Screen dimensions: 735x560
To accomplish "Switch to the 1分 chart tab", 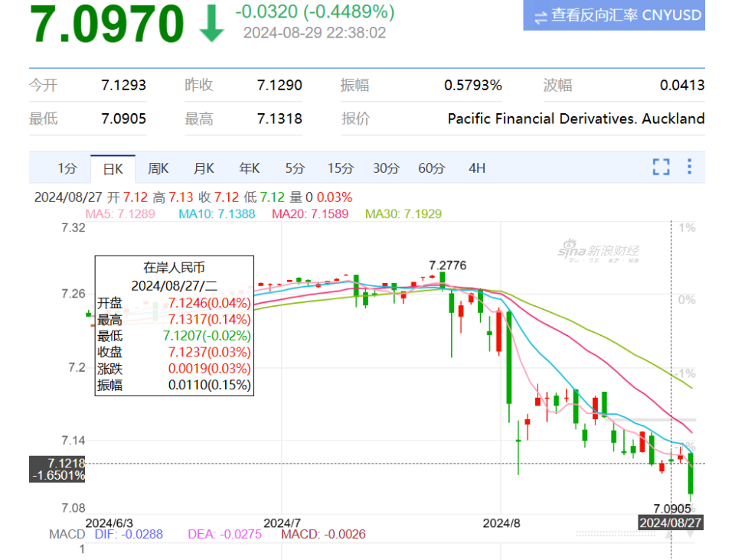I will pos(67,168).
